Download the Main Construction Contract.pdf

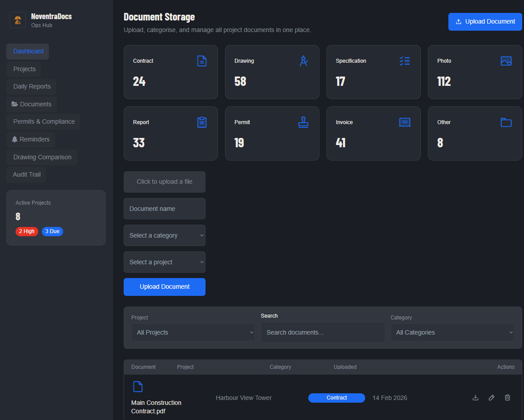(475, 398)
